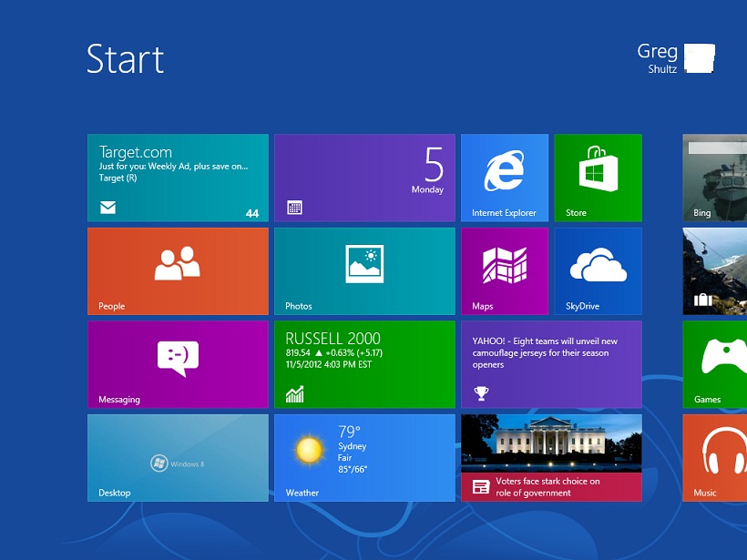Open the Mail tile showing Target.com
The height and width of the screenshot is (560, 747).
coord(178,178)
